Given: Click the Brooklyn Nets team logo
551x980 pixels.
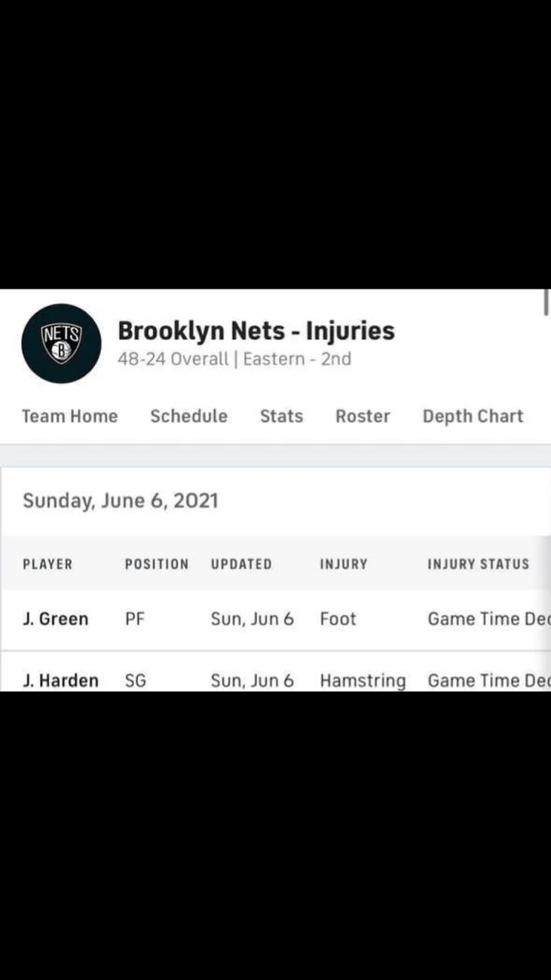Looking at the screenshot, I should 61,343.
